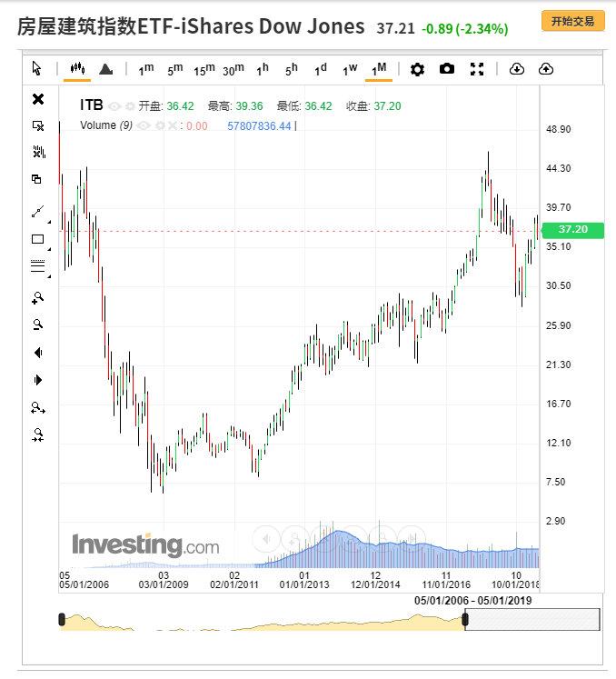Select the 1M monthly timeframe
Image resolution: width=616 pixels, height=679 pixels.
(x=379, y=69)
